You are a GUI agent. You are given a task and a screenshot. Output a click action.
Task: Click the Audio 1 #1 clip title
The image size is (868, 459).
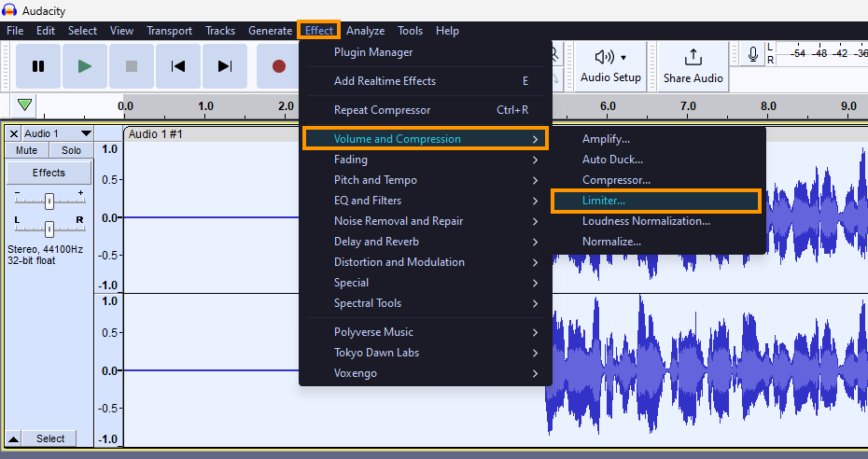pos(156,133)
